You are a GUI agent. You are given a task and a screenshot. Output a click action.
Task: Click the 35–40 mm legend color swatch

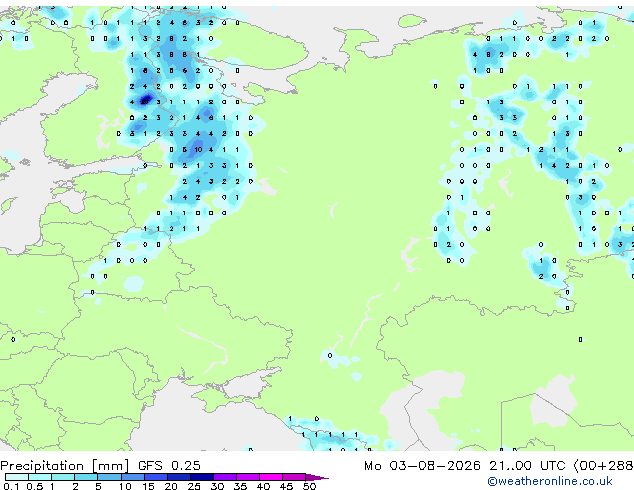(247, 477)
